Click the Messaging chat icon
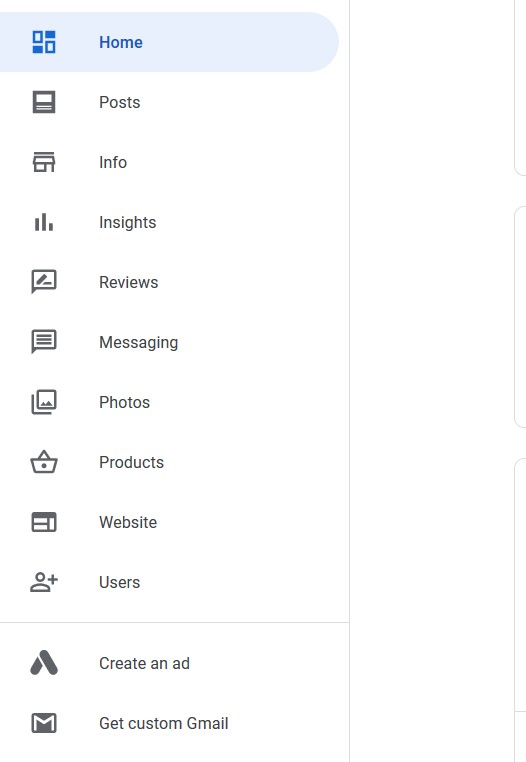Viewport: 526px width, 762px height. click(44, 342)
